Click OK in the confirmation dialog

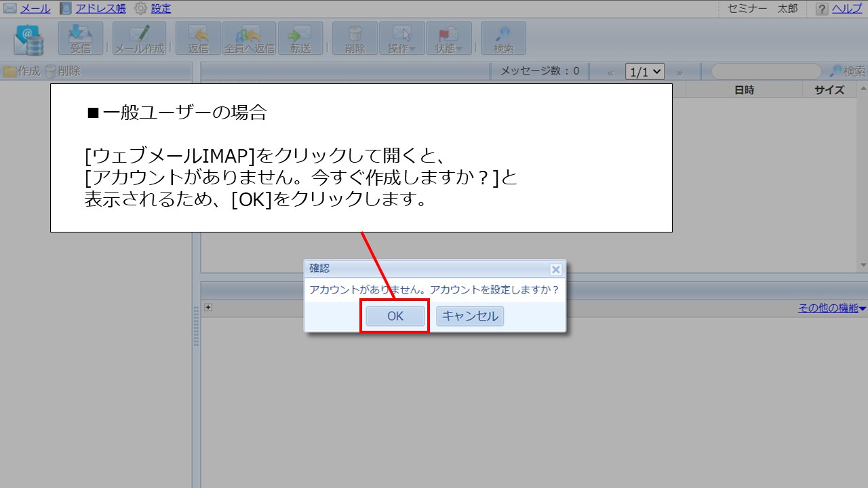point(394,316)
